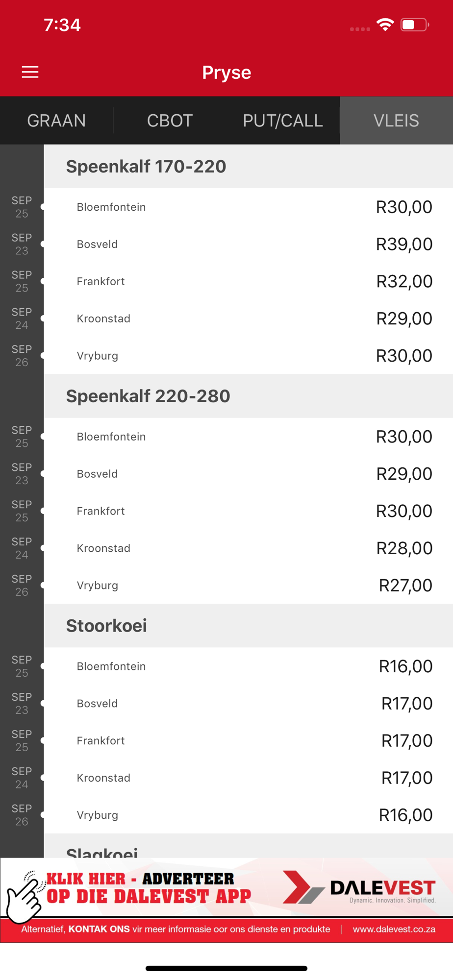
Task: Tap the Pryse page title
Action: [226, 73]
